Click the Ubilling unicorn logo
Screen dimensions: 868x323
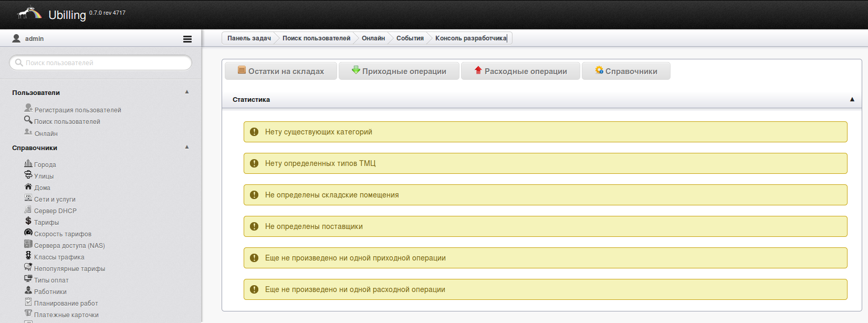point(29,13)
